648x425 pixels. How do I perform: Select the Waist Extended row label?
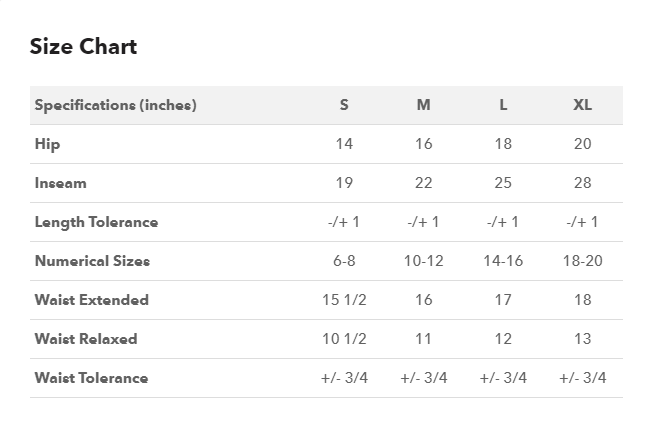[x=91, y=300]
